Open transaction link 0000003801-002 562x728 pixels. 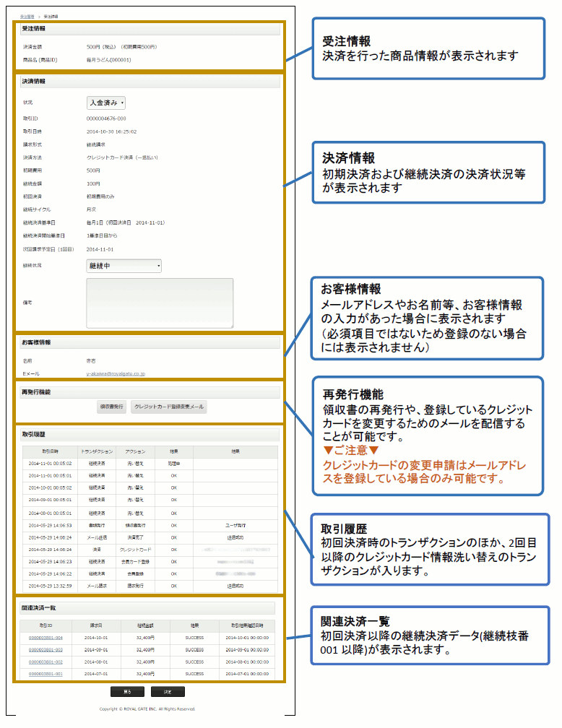[x=46, y=662]
